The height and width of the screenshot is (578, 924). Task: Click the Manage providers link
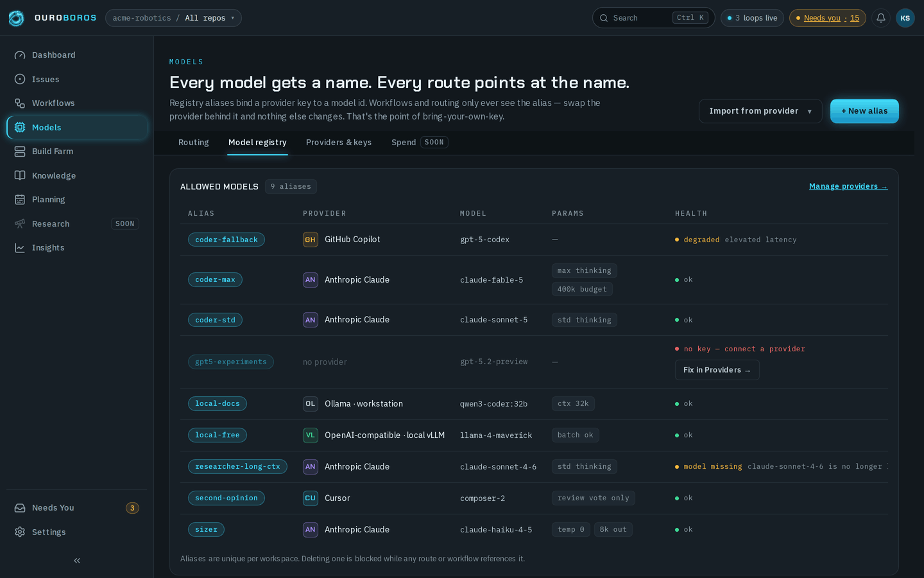tap(848, 186)
